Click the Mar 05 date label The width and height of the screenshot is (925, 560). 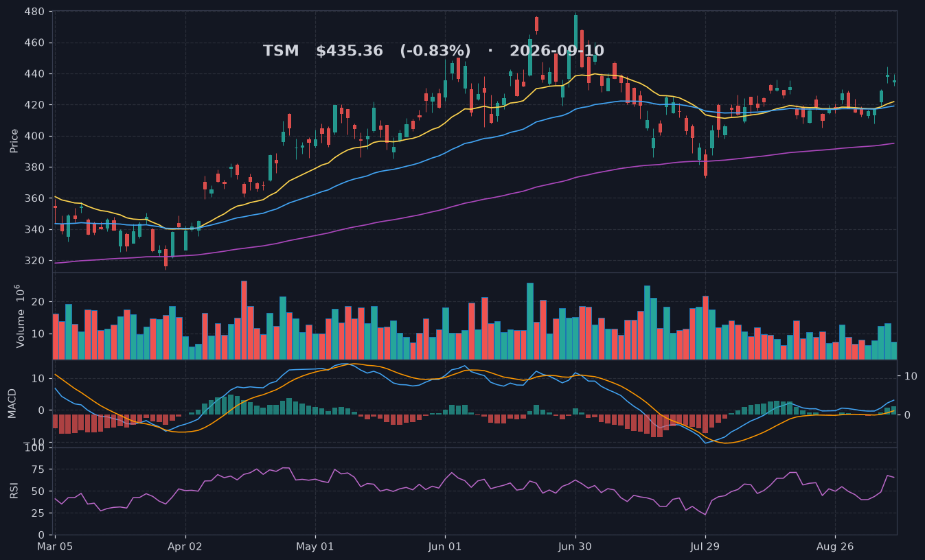click(x=55, y=547)
